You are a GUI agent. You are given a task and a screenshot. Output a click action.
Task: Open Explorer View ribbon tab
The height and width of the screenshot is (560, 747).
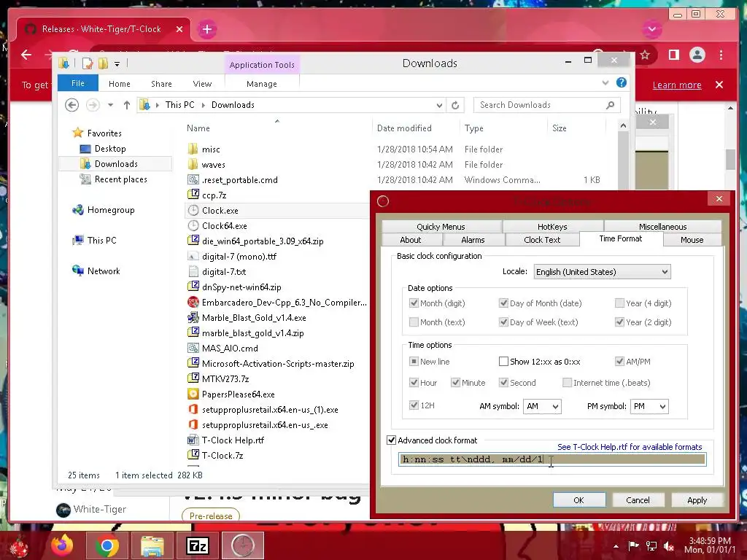[202, 84]
